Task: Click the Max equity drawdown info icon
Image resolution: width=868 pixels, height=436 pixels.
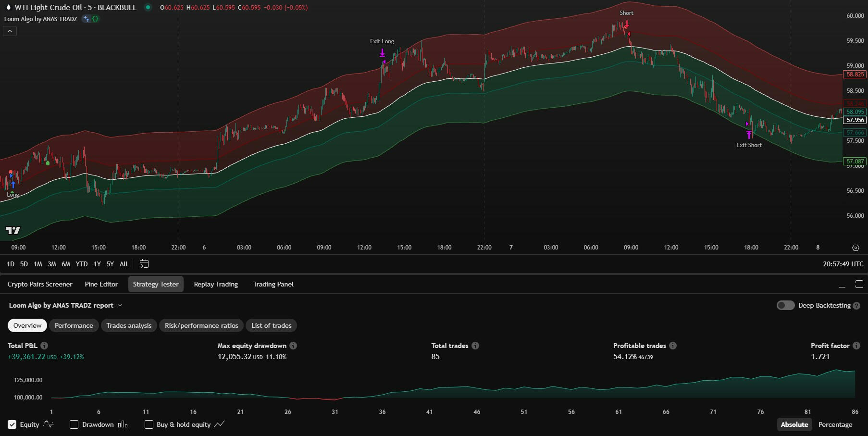Action: [x=293, y=346]
